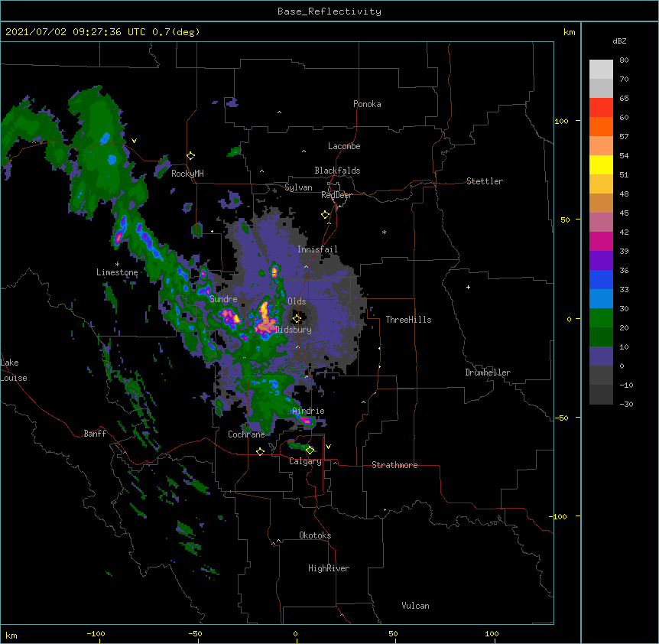Click the Blackfalds city label
The image size is (659, 644).
[337, 171]
